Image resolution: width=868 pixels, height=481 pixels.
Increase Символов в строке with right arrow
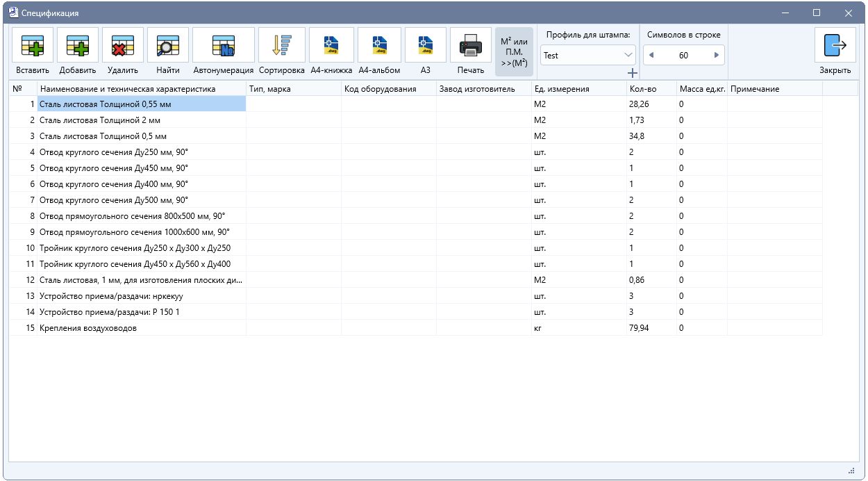point(716,55)
